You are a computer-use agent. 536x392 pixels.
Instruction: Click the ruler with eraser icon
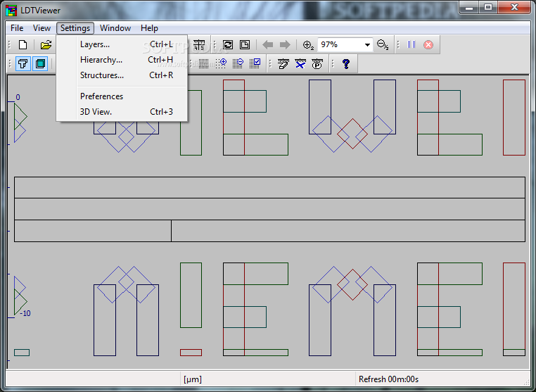(x=283, y=63)
